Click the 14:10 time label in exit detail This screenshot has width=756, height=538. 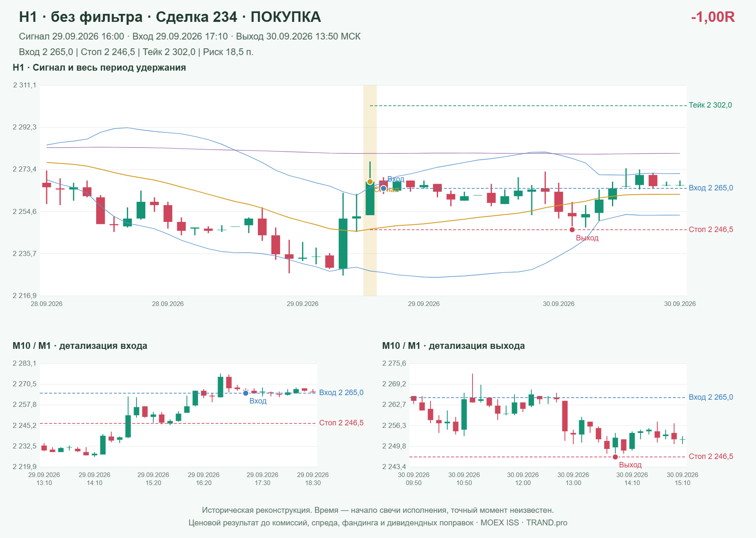pos(632,483)
